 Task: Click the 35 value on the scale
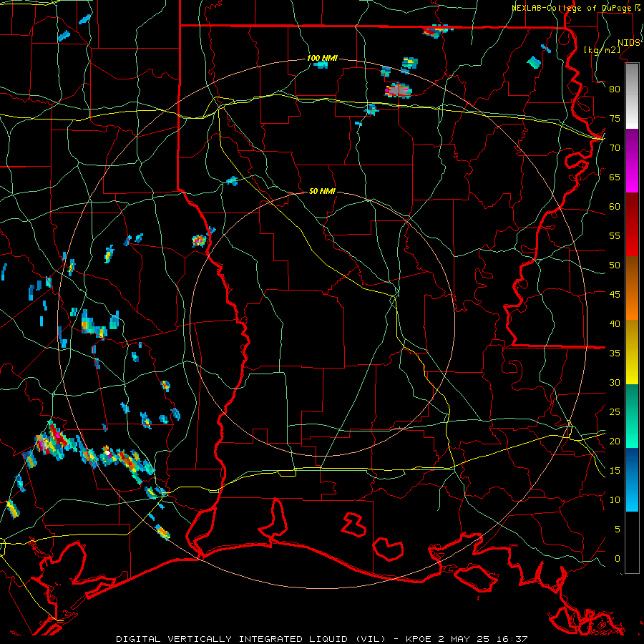pos(615,353)
